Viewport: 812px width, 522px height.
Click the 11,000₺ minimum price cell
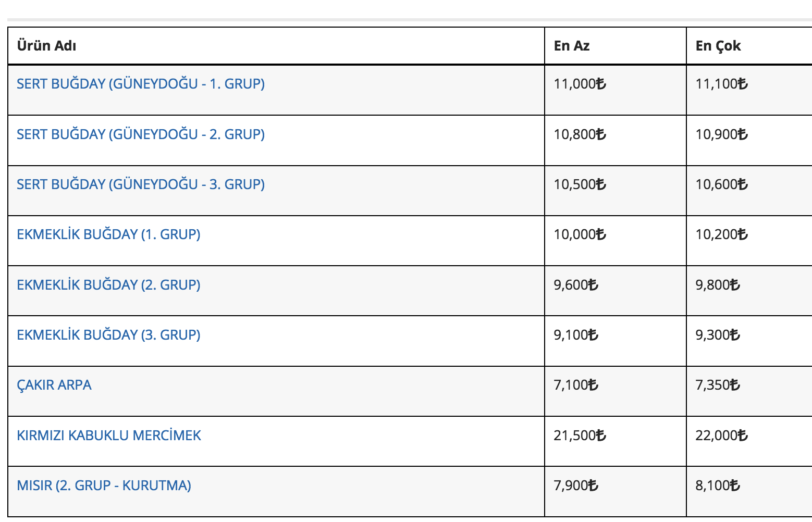580,84
